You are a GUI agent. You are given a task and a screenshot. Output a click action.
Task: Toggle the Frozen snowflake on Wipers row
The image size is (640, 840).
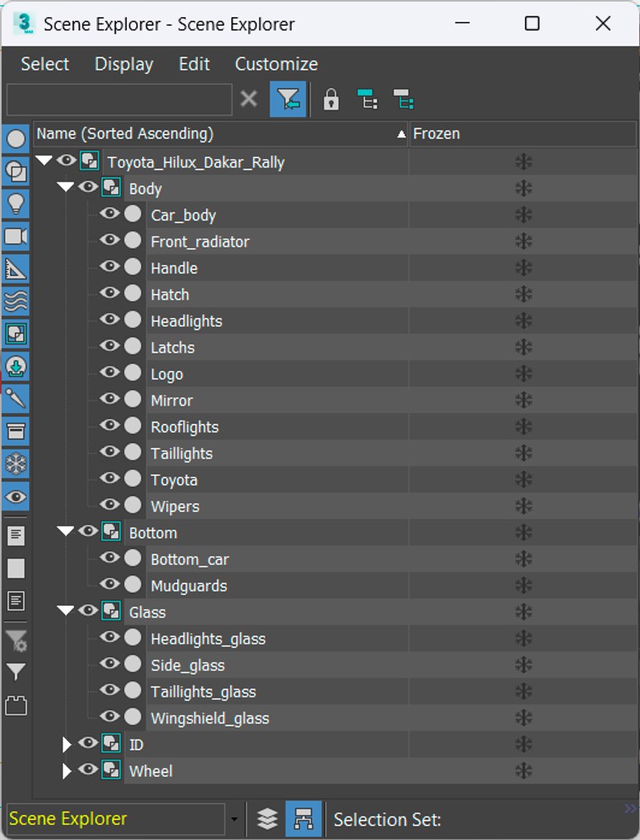tap(523, 506)
